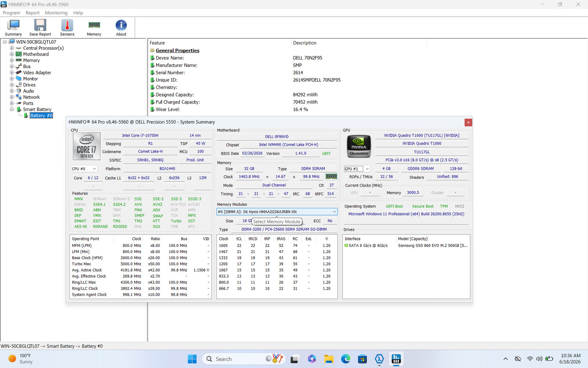This screenshot has width=588, height=368.
Task: Click the Unique ID value 2614SMPDELL 70N2F95
Action: [317, 80]
